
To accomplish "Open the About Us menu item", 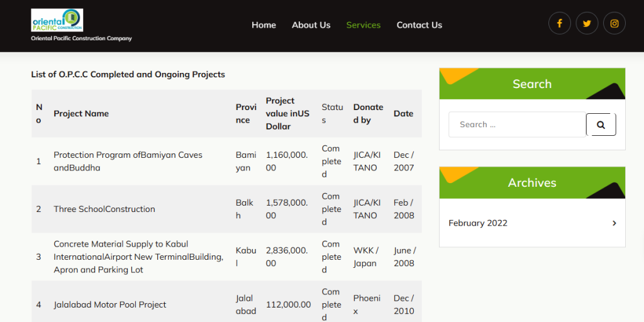I will pyautogui.click(x=311, y=25).
